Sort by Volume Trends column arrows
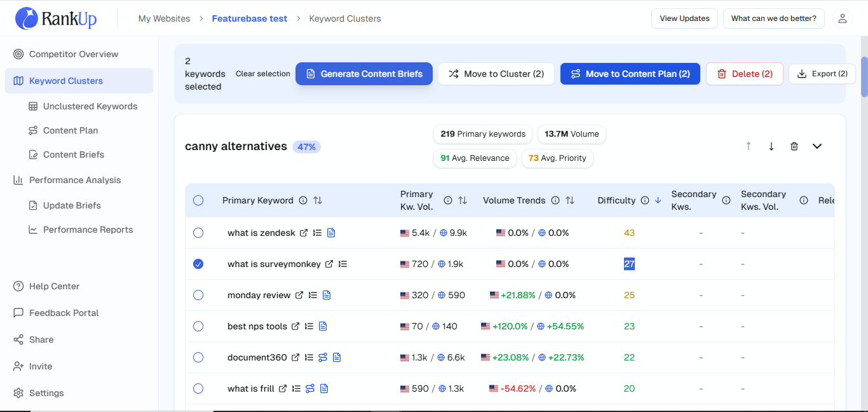 [570, 200]
